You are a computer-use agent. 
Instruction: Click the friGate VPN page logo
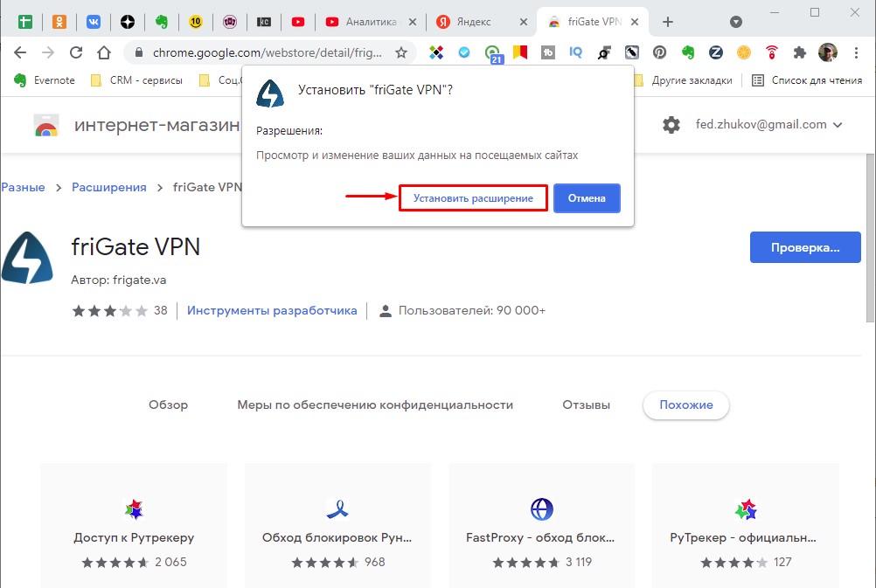point(27,258)
